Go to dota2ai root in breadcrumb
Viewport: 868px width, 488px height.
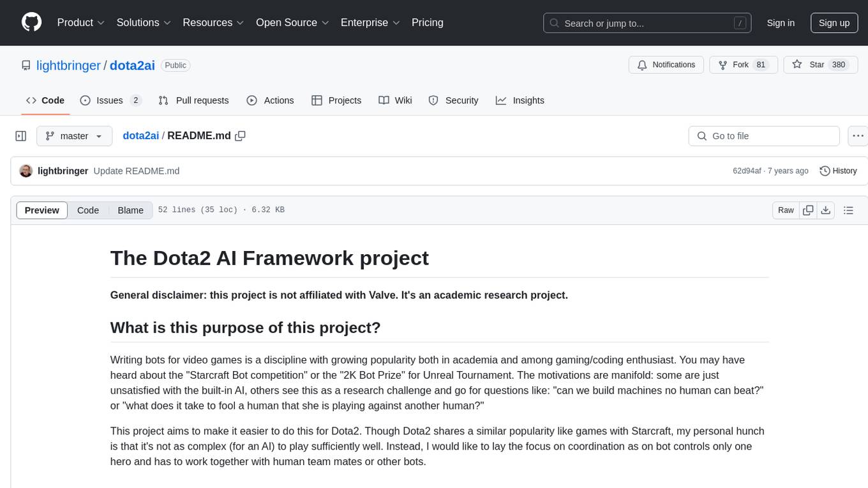click(140, 136)
